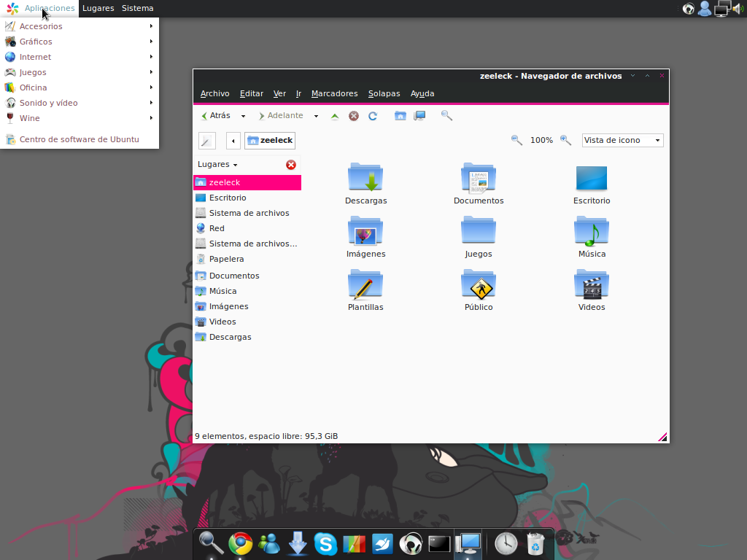This screenshot has height=560, width=747.
Task: Open the Archivo menu
Action: point(215,93)
